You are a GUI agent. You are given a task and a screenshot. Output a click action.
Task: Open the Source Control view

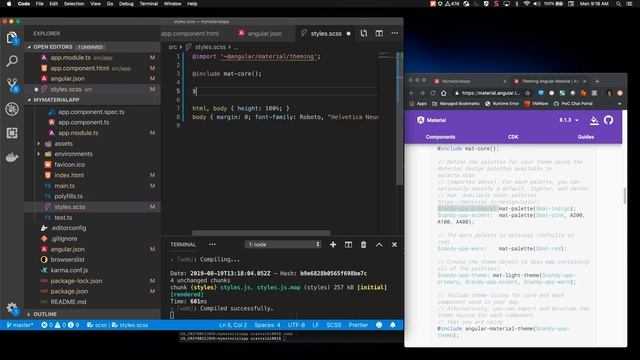tap(12, 85)
